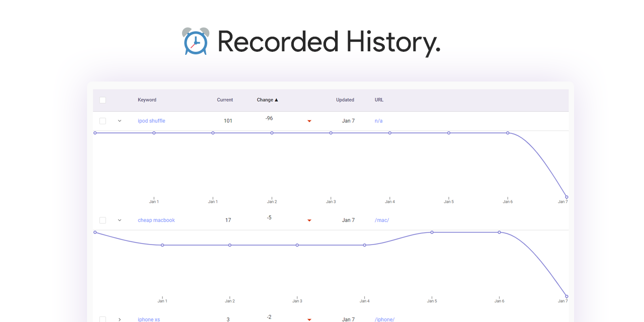The height and width of the screenshot is (322, 644).
Task: Collapse the ipod shuffle row chart
Action: (x=120, y=121)
